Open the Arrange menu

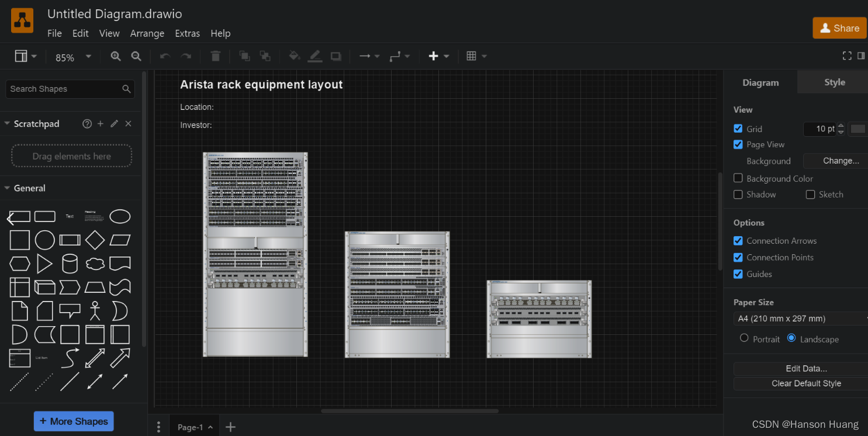(x=147, y=33)
